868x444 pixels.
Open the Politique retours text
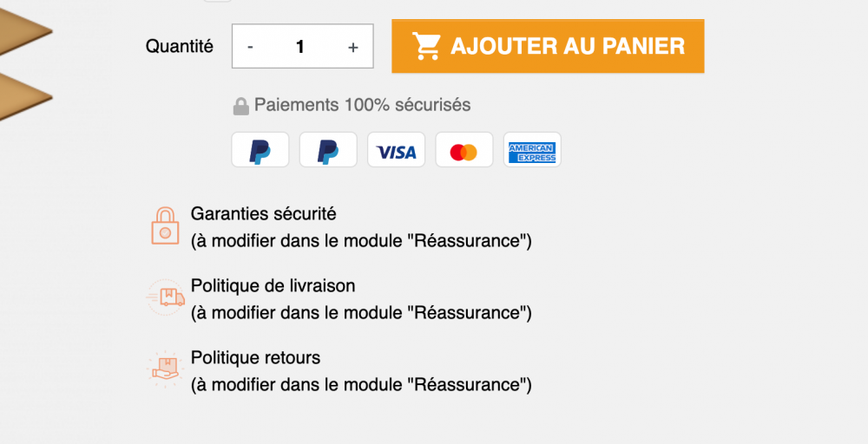[x=256, y=358]
